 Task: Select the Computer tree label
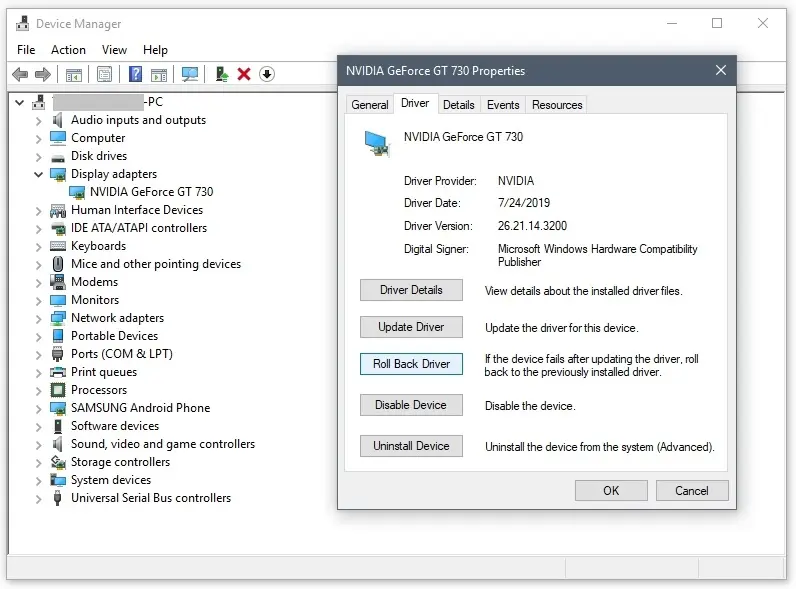click(97, 138)
